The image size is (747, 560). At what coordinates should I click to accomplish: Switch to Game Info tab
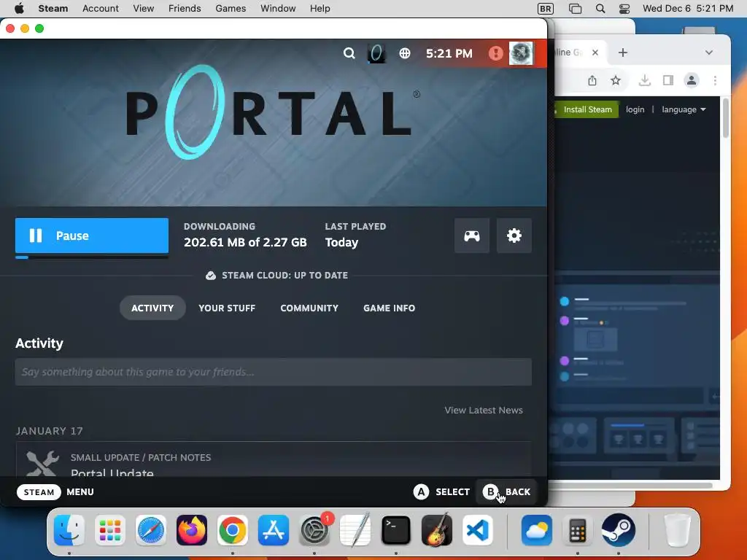pos(390,308)
